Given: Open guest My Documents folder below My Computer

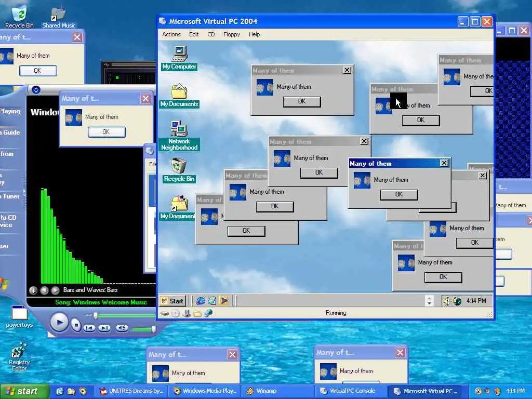Looking at the screenshot, I should [179, 96].
